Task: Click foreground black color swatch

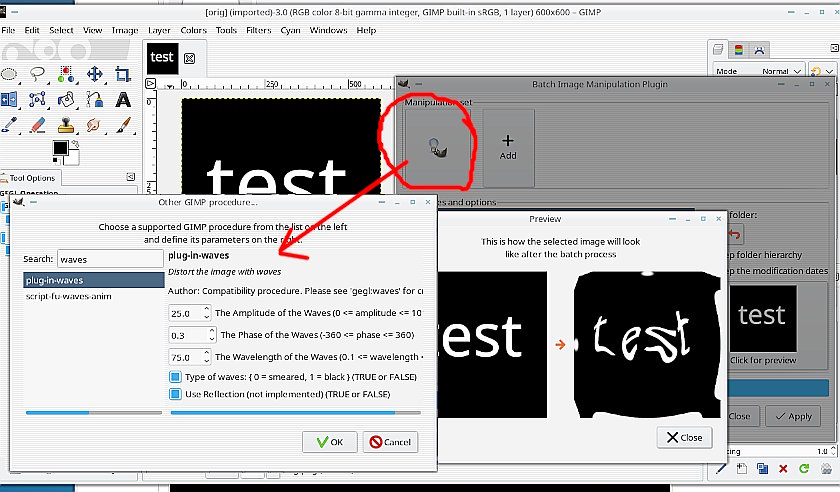Action: tap(60, 147)
